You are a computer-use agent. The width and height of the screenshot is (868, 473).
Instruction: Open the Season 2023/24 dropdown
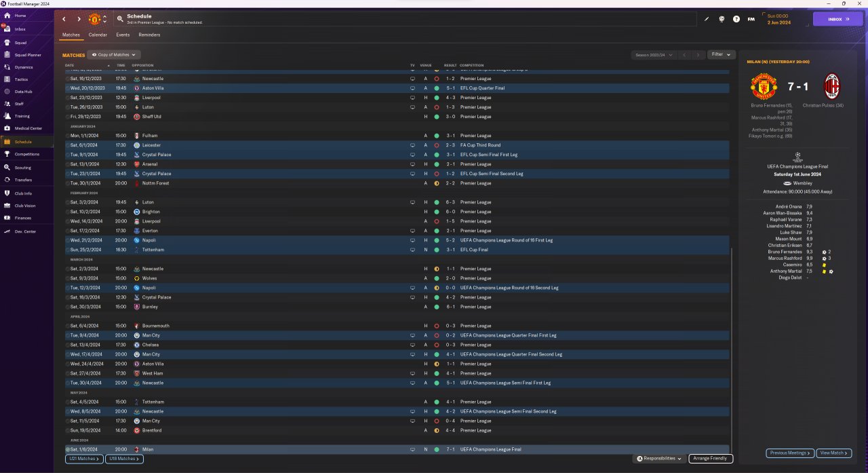coord(654,54)
